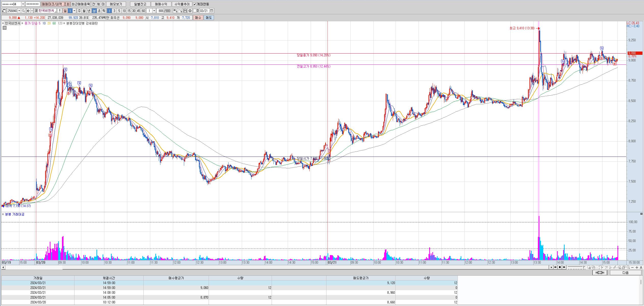This screenshot has height=306, width=644.
Task: Open the stock code 256840 dropdown
Action: click(x=19, y=11)
